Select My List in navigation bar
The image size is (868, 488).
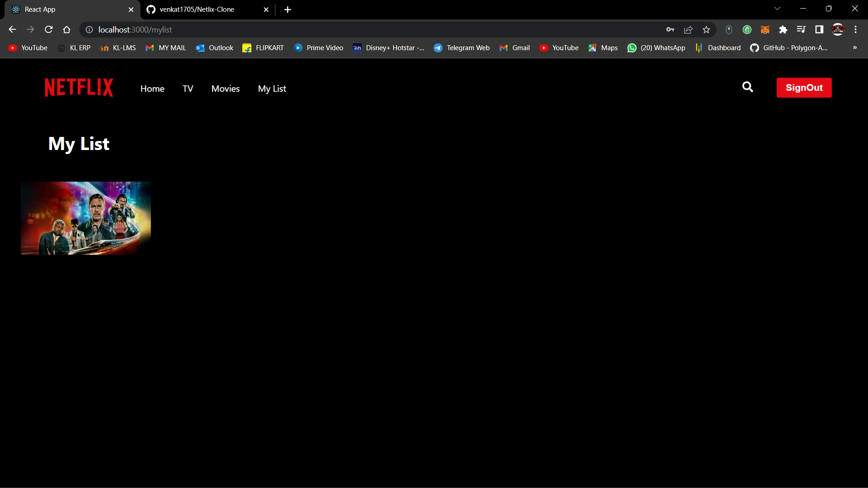click(272, 89)
